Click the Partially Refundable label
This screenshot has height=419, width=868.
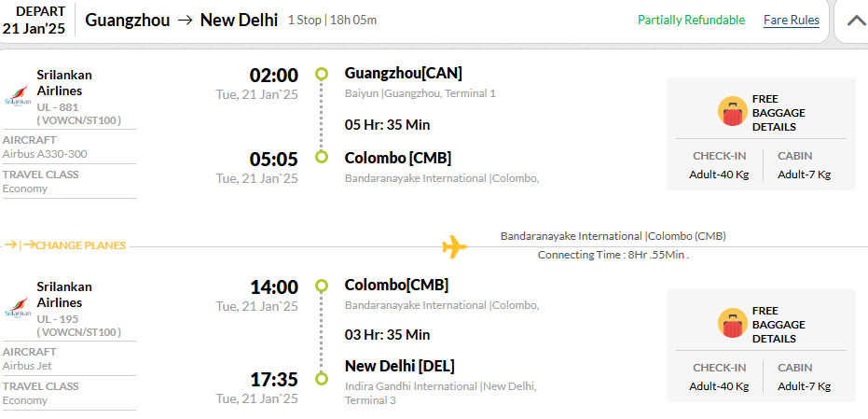click(692, 20)
